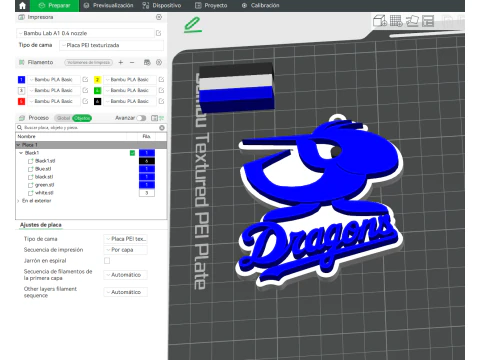Click the blue filament 1 color swatch
The image size is (480, 360).
pos(21,80)
